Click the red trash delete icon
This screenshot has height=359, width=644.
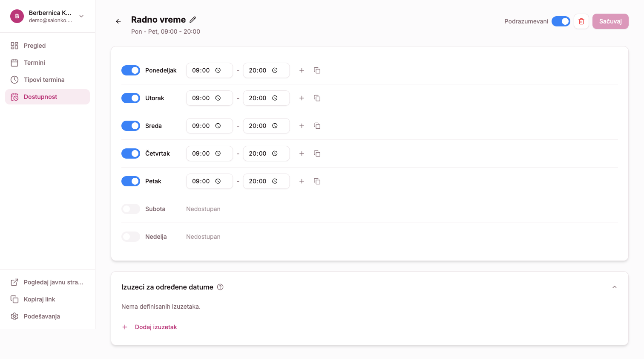(581, 21)
